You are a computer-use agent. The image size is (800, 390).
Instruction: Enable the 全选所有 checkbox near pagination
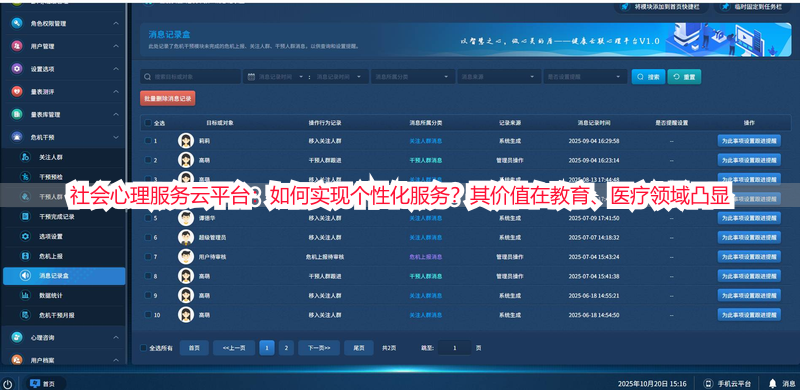pyautogui.click(x=143, y=348)
